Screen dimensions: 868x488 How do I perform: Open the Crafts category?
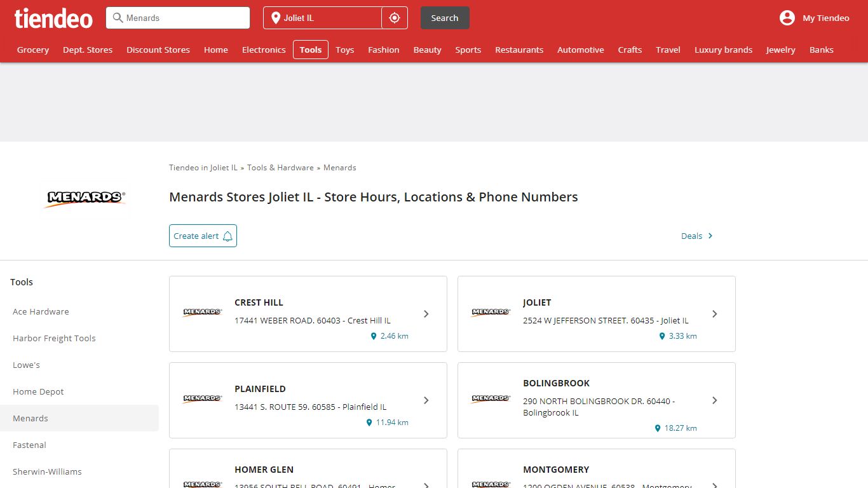click(x=630, y=50)
